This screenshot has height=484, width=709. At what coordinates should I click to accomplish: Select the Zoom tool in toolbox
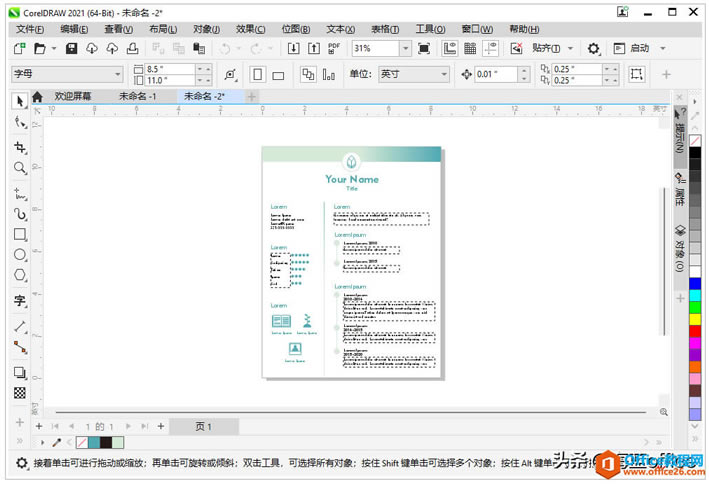19,168
